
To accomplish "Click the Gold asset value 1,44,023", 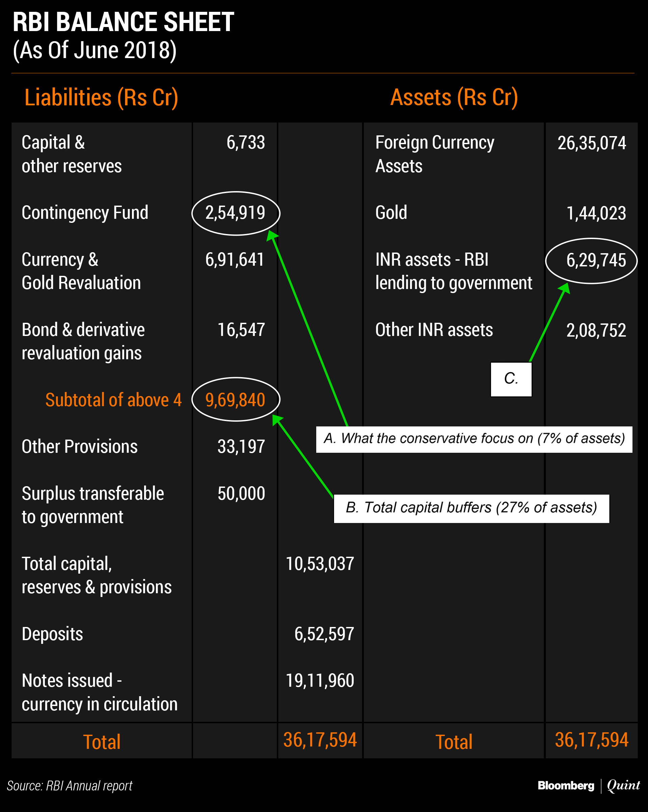I will [596, 213].
